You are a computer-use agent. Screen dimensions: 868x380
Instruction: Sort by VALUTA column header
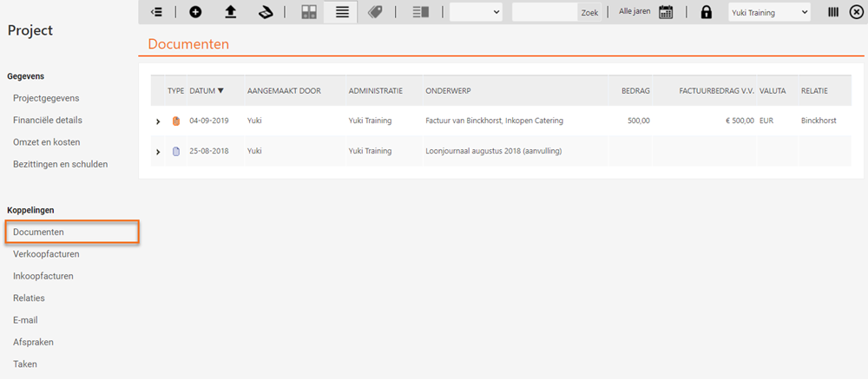(x=773, y=91)
